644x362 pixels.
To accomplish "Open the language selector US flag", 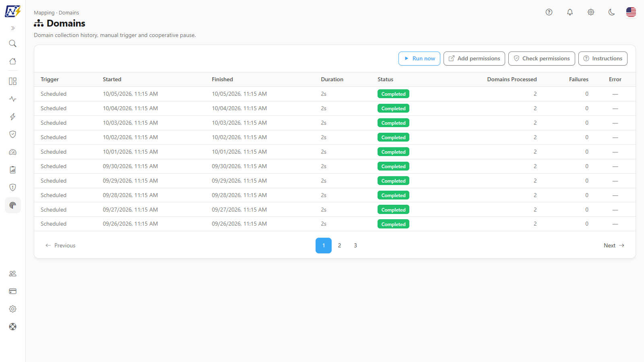I will [631, 12].
